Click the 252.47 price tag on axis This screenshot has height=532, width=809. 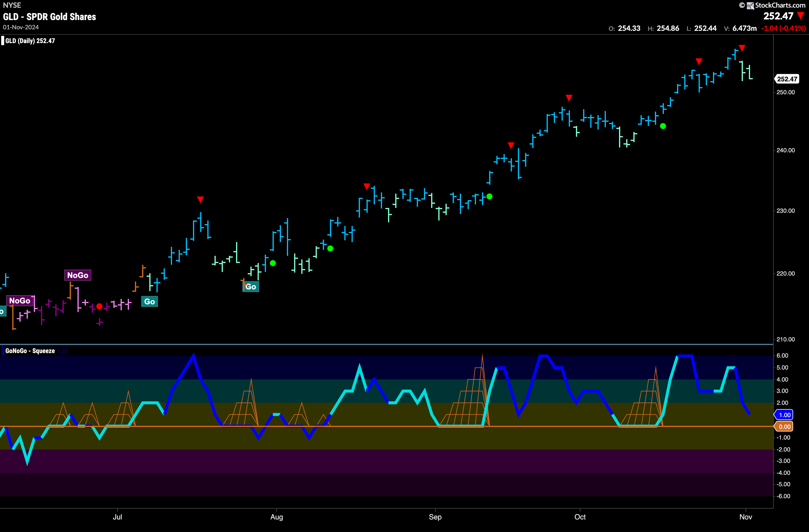[x=787, y=79]
